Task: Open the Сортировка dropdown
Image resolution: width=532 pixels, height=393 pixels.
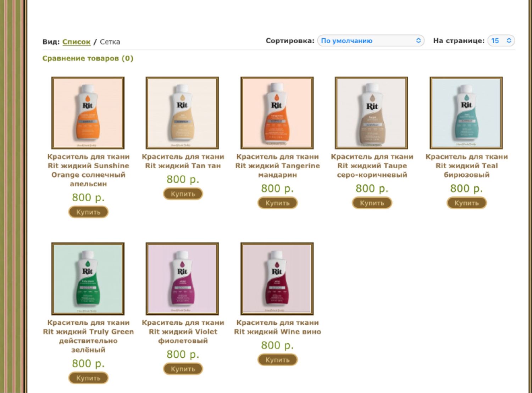Action: pos(371,41)
